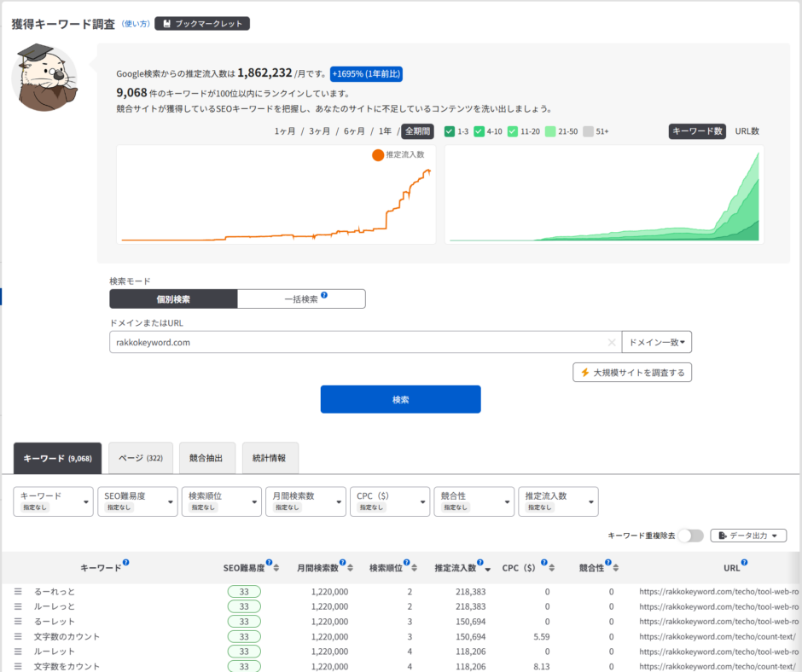The image size is (802, 672).
Task: Sort by 月間検索数 column arrows
Action: [349, 568]
